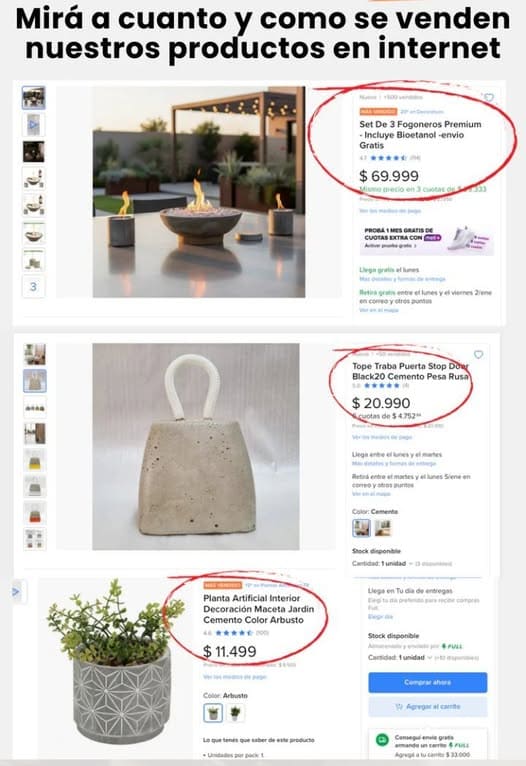Select the first fogoneros gallery thumbnail

point(34,98)
